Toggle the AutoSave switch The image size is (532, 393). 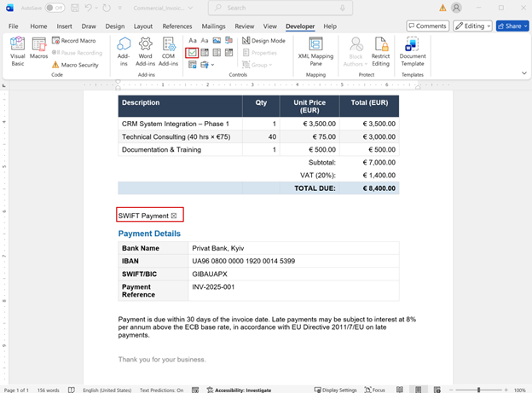click(x=55, y=8)
